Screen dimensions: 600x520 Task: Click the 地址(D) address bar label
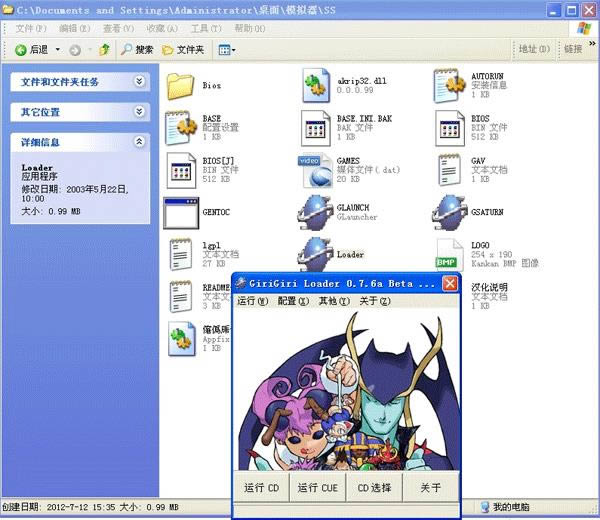pyautogui.click(x=534, y=49)
